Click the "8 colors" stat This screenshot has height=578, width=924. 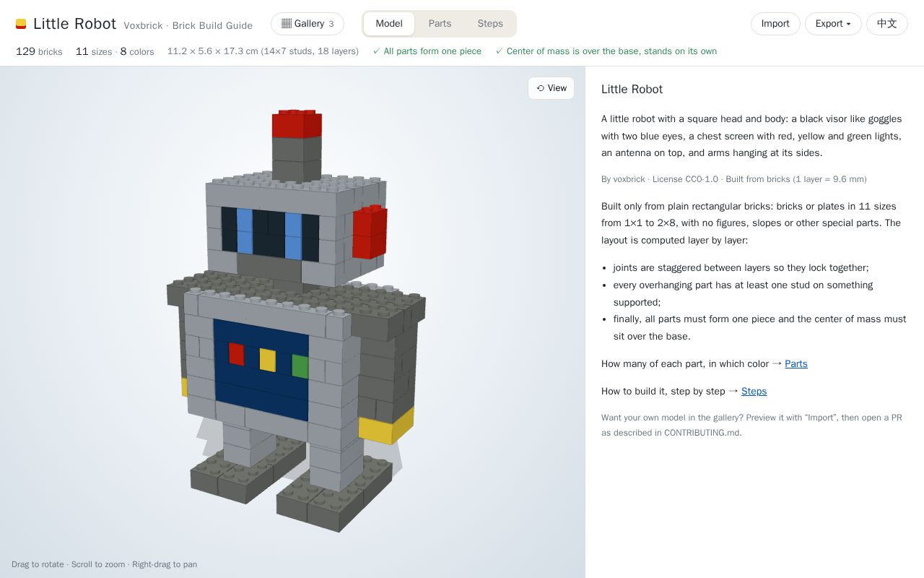(137, 51)
